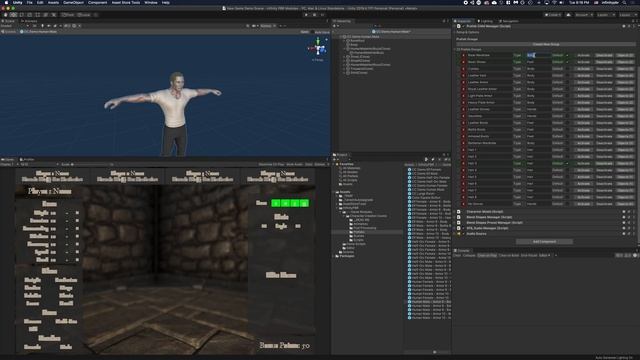Image resolution: width=640 pixels, height=360 pixels.
Task: Remove the Leather Vest group with red X
Action: (463, 76)
